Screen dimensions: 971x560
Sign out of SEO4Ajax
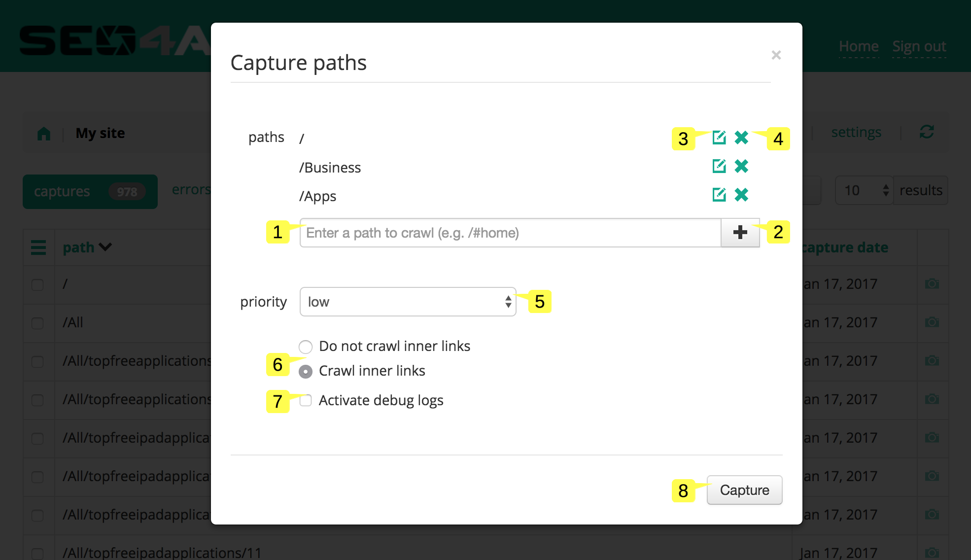pyautogui.click(x=919, y=46)
